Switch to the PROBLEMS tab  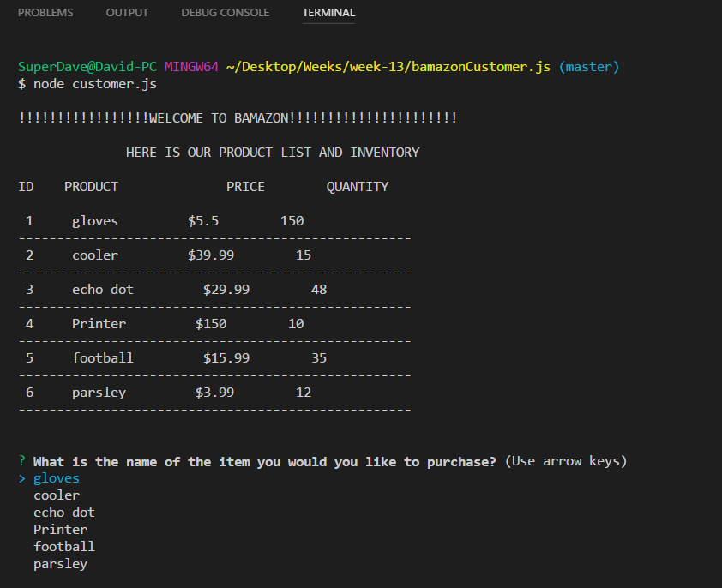(x=45, y=12)
